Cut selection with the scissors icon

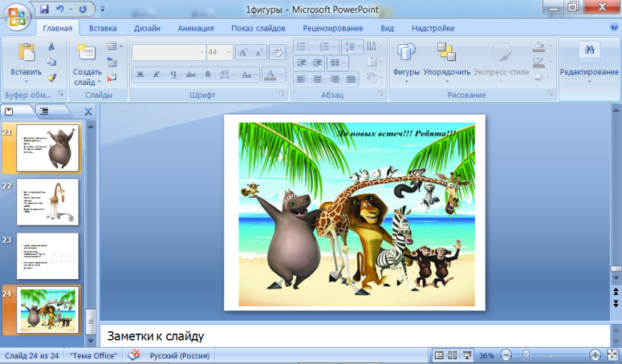(51, 47)
